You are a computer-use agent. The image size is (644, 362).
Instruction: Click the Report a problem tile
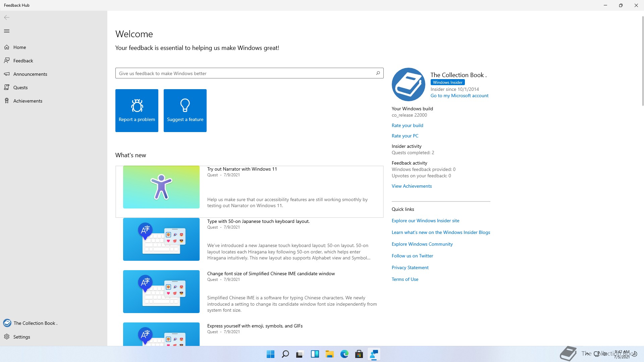pyautogui.click(x=137, y=111)
